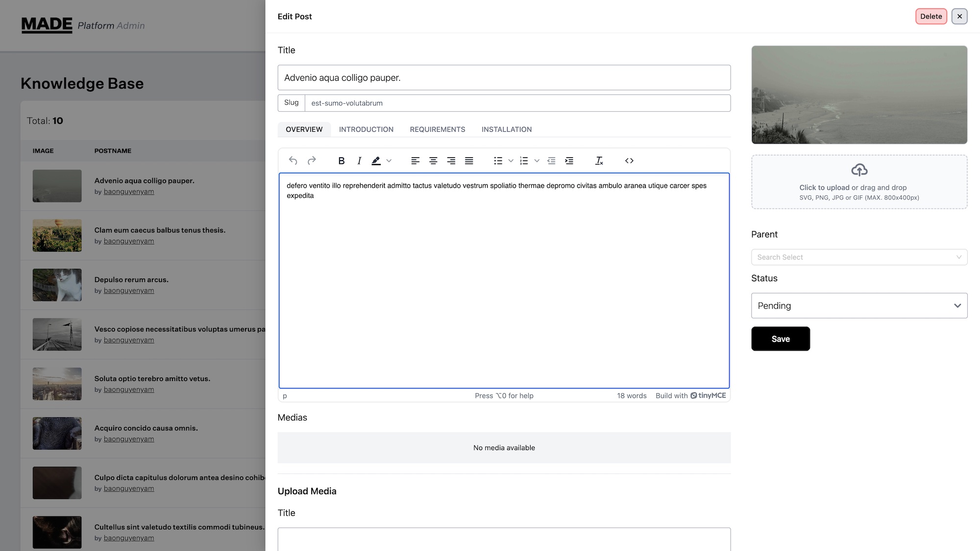Viewport: 980px width, 551px height.
Task: Increase indent of the paragraph
Action: [x=569, y=161]
